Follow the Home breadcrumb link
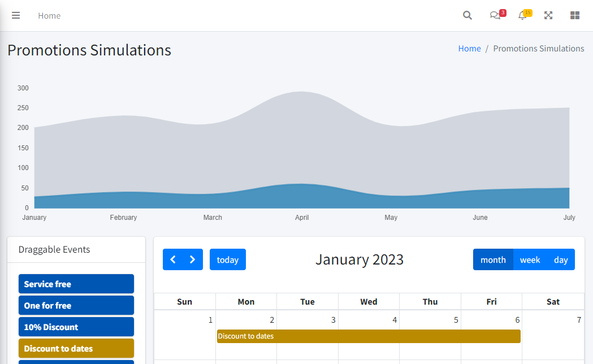The height and width of the screenshot is (364, 593). (469, 49)
